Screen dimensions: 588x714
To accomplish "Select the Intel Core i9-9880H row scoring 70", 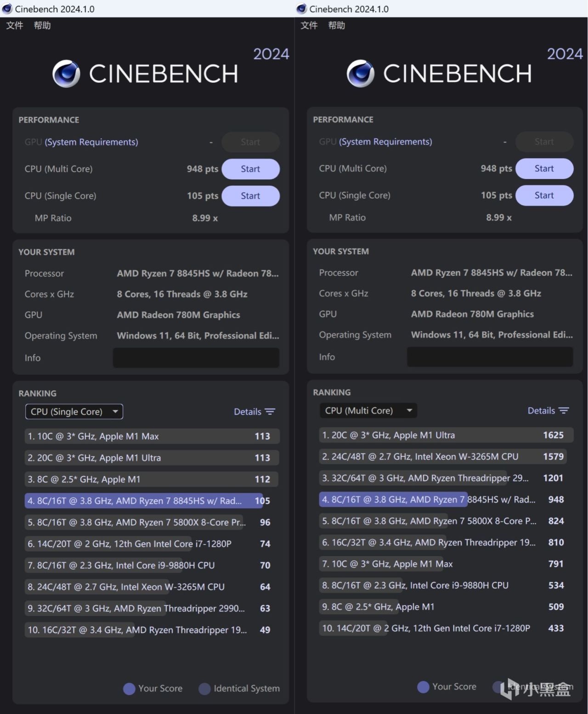I will (x=152, y=566).
